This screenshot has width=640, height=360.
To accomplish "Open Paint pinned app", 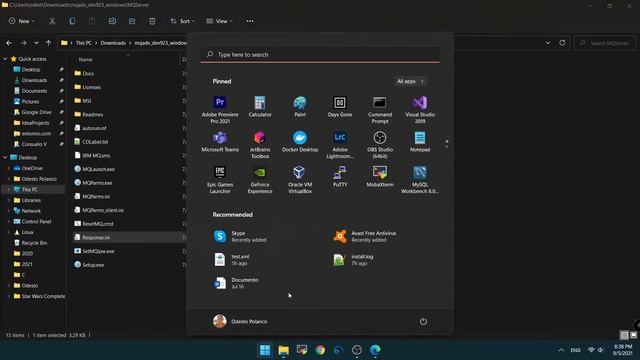I will pyautogui.click(x=300, y=107).
